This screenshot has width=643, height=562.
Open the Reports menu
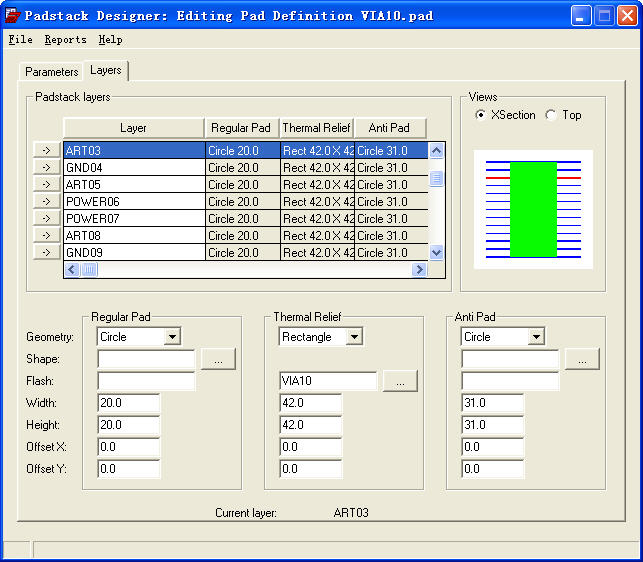pos(65,40)
